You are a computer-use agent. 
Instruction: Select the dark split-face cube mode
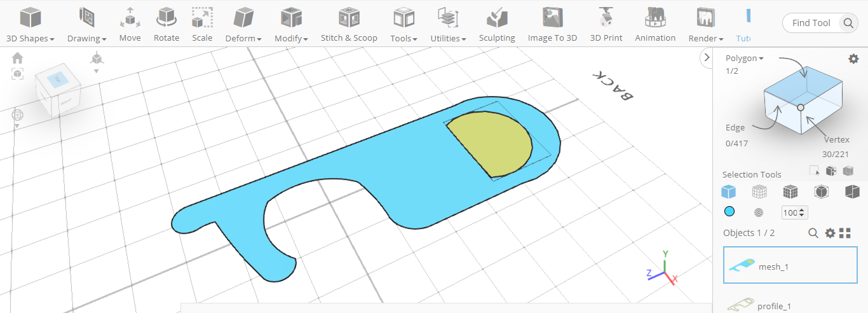click(852, 191)
